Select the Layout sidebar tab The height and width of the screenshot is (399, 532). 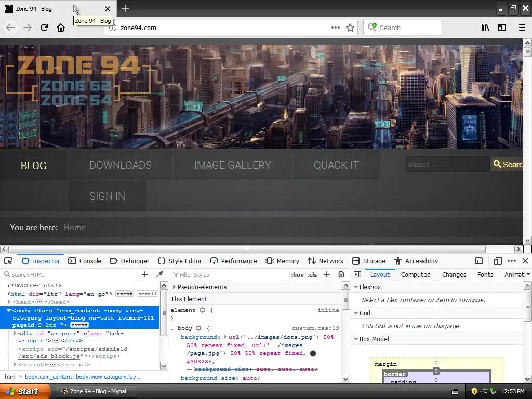click(380, 274)
